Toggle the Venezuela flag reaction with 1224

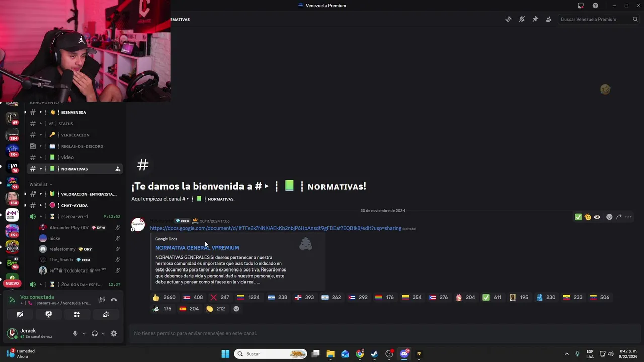249,297
